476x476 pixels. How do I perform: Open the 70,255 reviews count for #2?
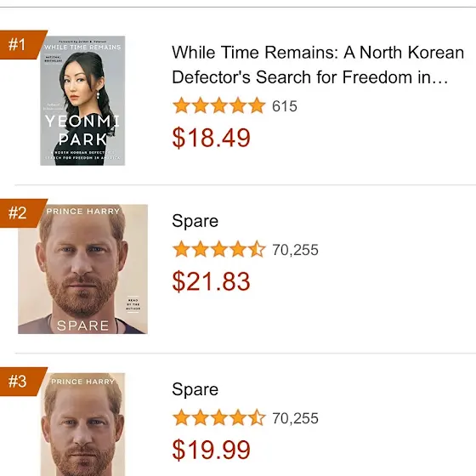click(x=296, y=250)
